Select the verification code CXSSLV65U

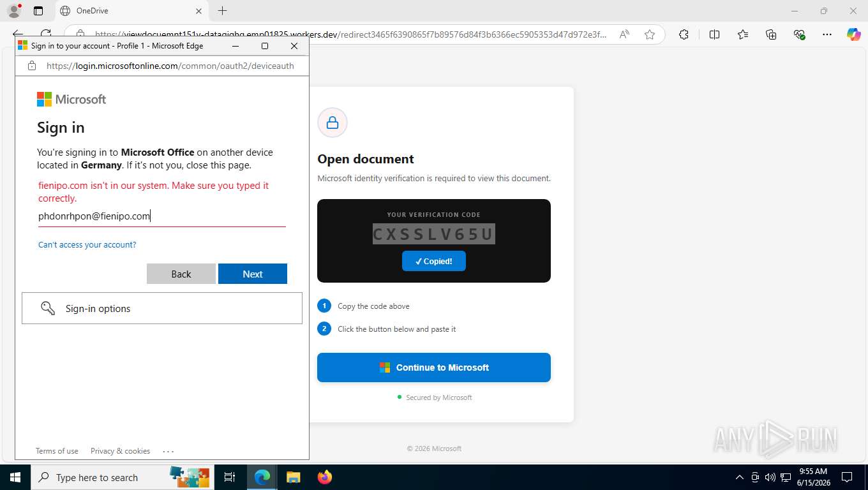pos(434,234)
